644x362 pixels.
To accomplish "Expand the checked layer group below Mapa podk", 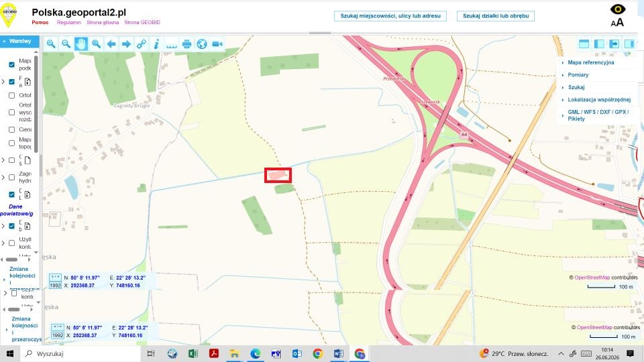I will click(3, 82).
